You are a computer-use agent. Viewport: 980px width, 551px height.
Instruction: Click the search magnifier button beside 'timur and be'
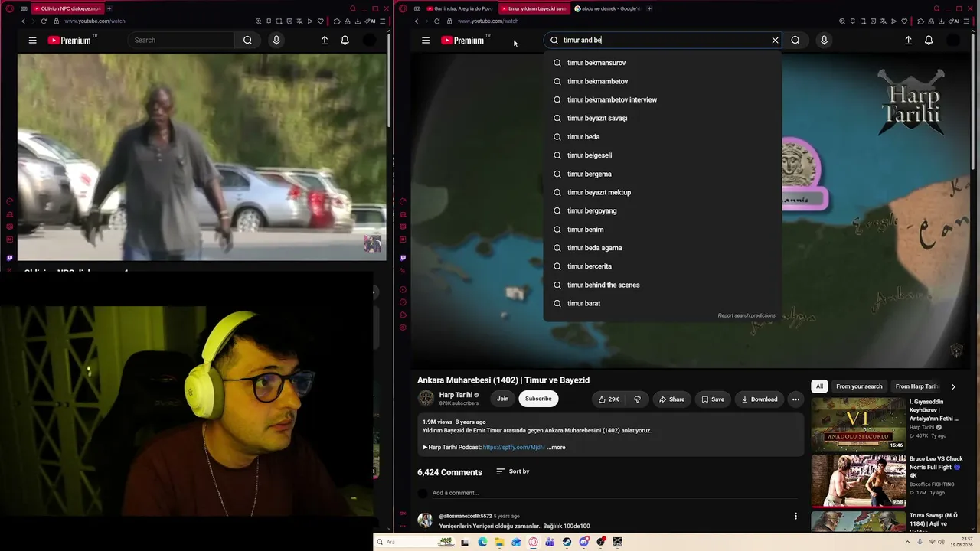click(x=795, y=41)
